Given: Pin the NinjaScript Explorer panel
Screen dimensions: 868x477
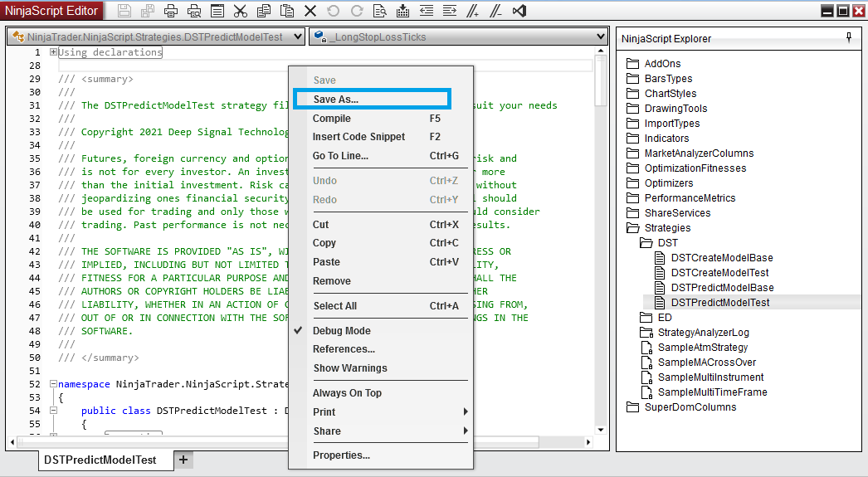Looking at the screenshot, I should tap(849, 37).
